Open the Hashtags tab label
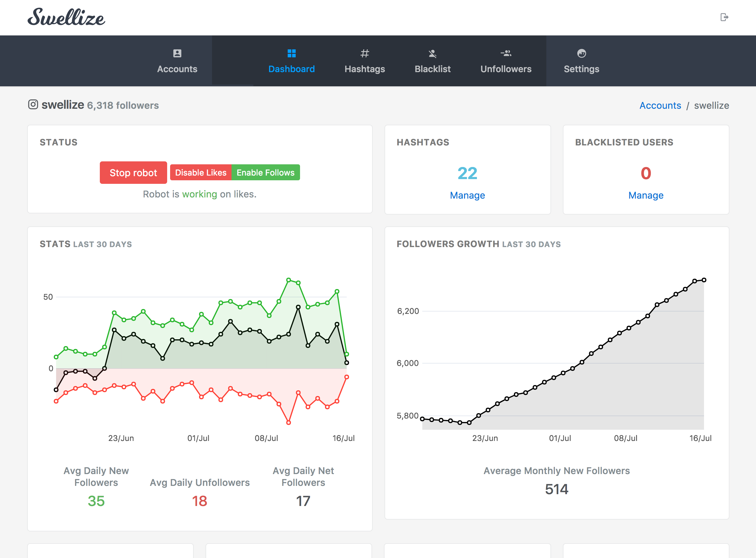Image resolution: width=756 pixels, height=558 pixels. [x=364, y=69]
